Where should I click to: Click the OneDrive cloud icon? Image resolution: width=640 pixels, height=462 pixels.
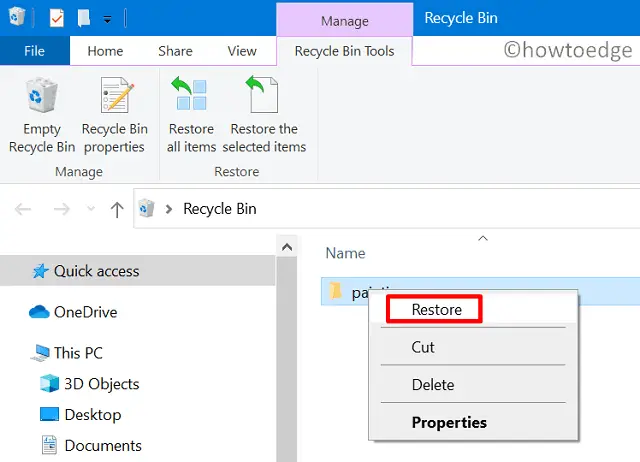tap(39, 312)
